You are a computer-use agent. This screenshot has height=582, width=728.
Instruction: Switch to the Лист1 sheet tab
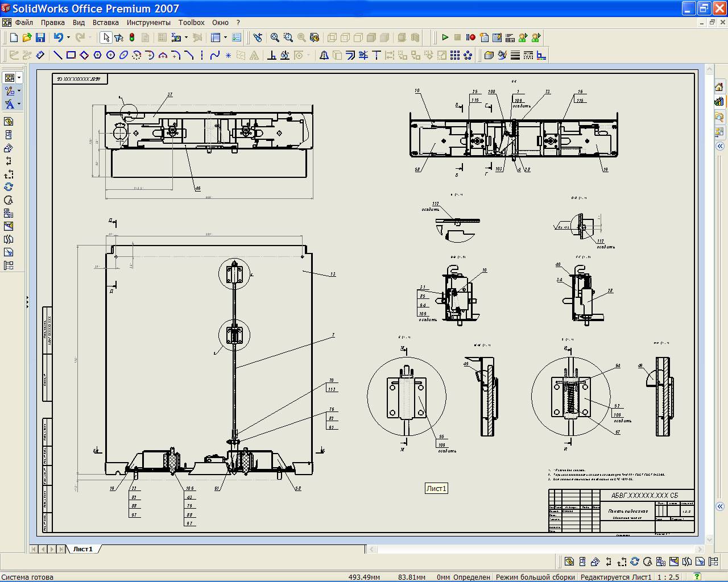click(x=83, y=549)
